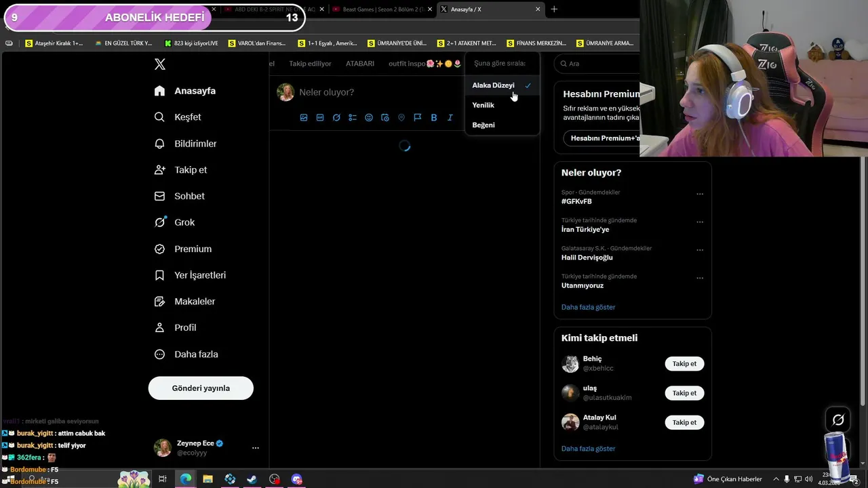Click Gönderi yayınla button

click(201, 388)
